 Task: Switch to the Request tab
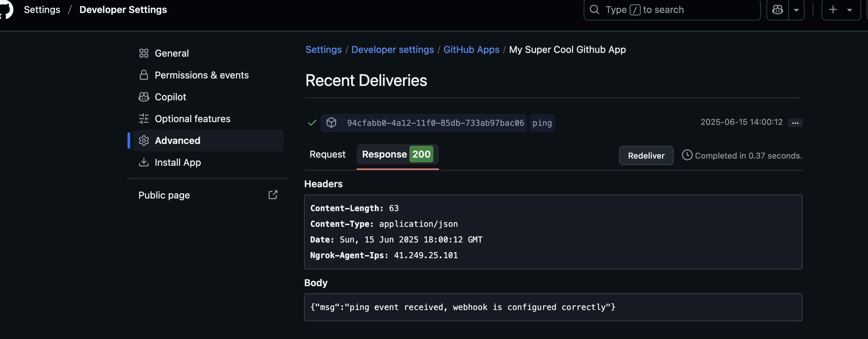tap(327, 154)
